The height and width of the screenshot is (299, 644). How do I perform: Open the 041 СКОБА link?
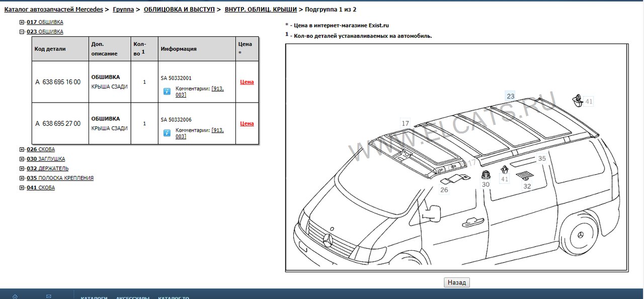pos(41,188)
